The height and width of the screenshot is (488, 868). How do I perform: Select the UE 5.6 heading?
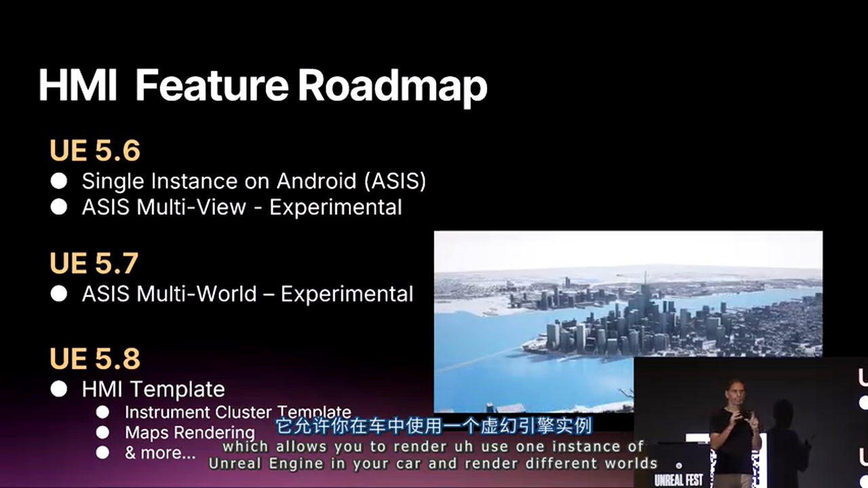(94, 150)
